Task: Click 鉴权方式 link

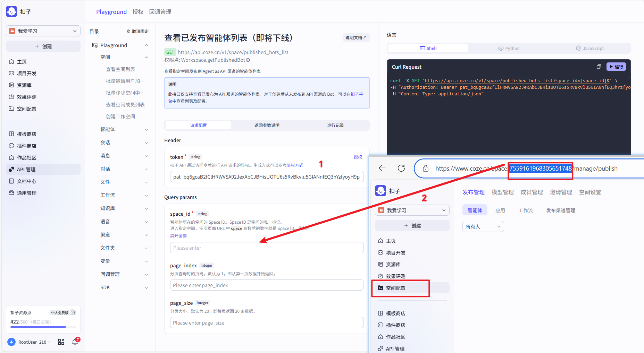Action: (295, 165)
